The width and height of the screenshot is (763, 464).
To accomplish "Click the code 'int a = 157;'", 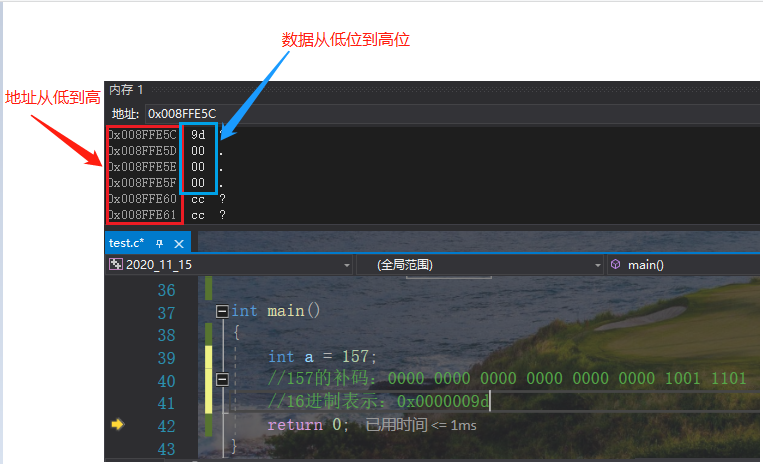I will (x=323, y=357).
